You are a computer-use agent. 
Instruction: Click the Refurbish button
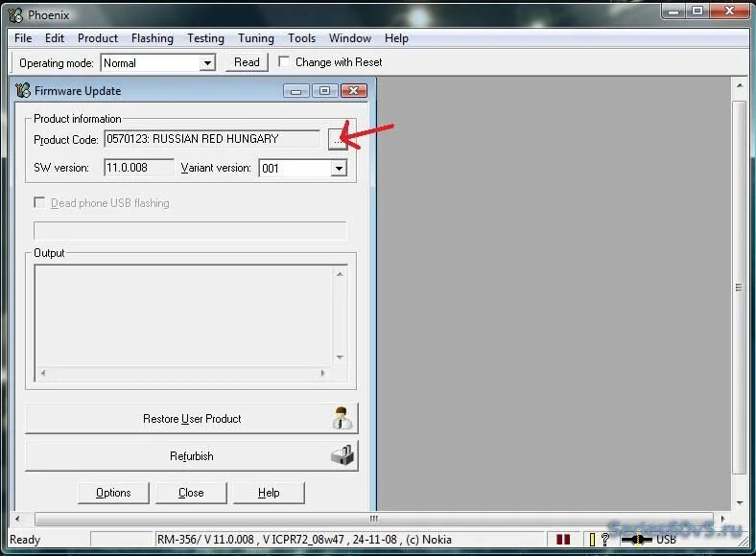point(192,455)
